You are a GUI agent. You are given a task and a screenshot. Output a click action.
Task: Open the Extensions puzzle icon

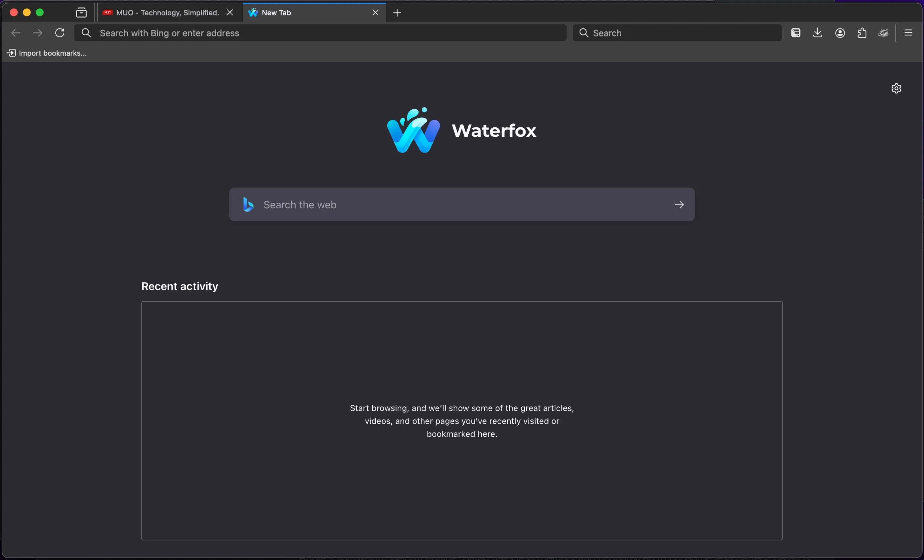pos(862,33)
